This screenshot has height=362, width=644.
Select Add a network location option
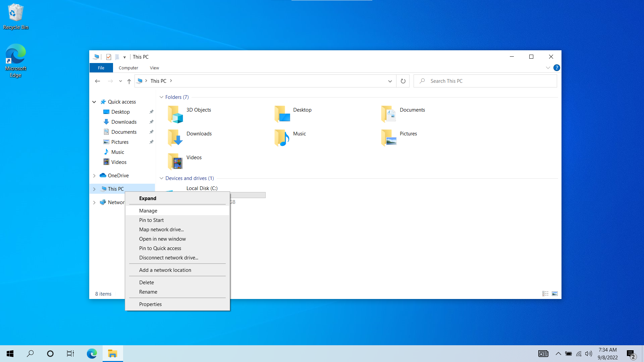coord(165,269)
